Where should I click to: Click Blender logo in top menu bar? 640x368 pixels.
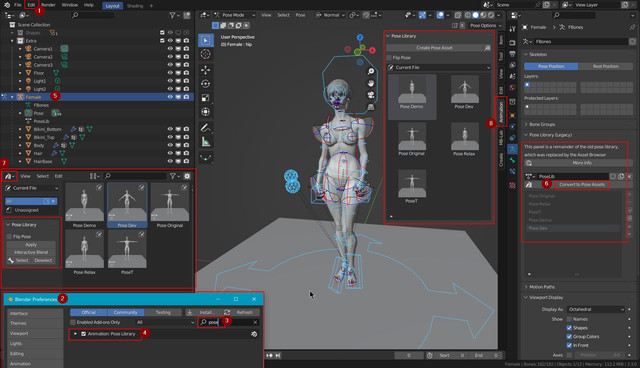pos(7,5)
